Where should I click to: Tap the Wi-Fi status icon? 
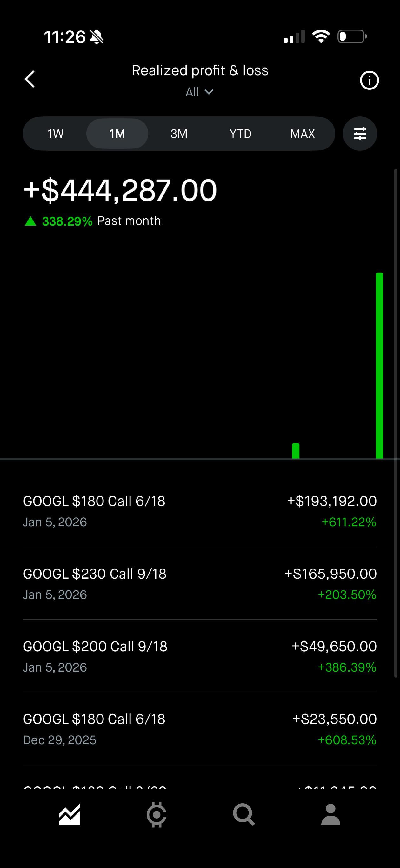321,36
